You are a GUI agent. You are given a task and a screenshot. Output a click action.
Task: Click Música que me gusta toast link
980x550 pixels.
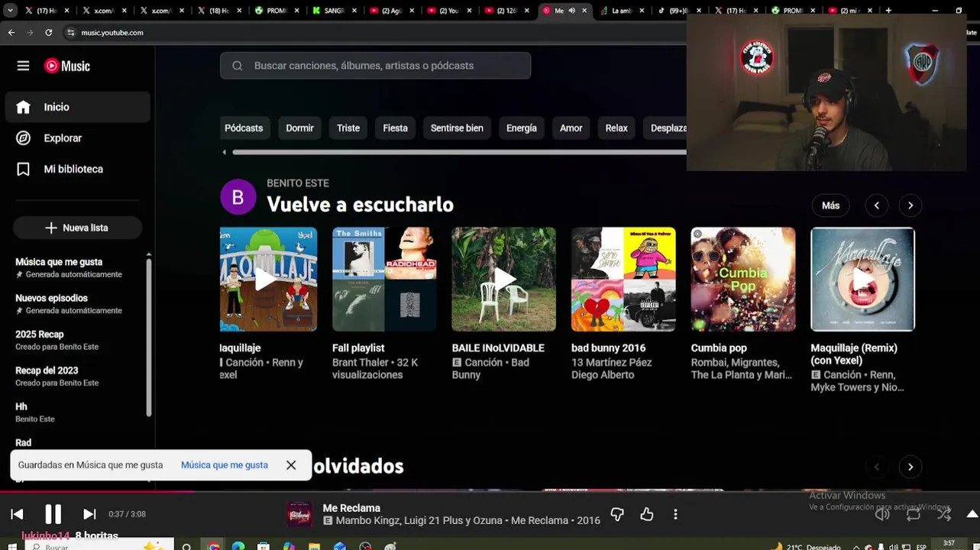(225, 464)
